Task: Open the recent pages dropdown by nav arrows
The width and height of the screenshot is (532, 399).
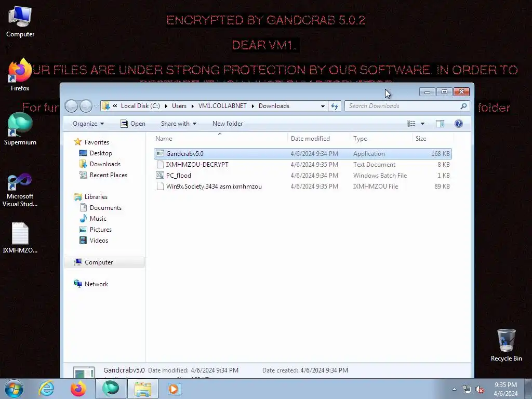Action: point(96,106)
